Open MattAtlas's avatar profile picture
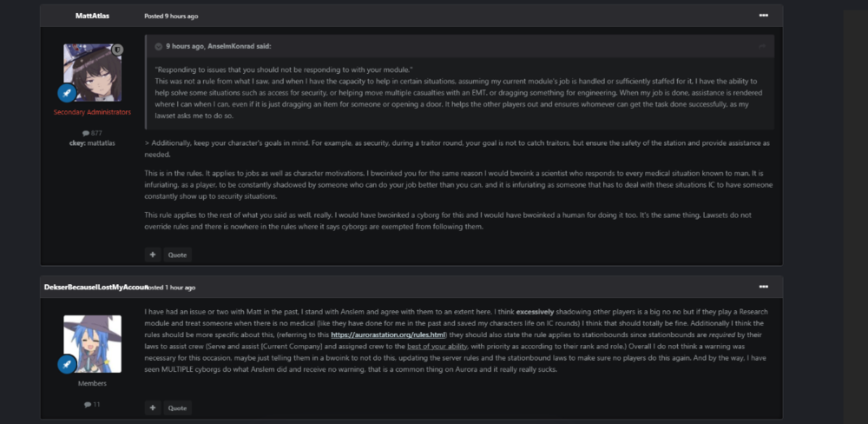 coord(92,72)
